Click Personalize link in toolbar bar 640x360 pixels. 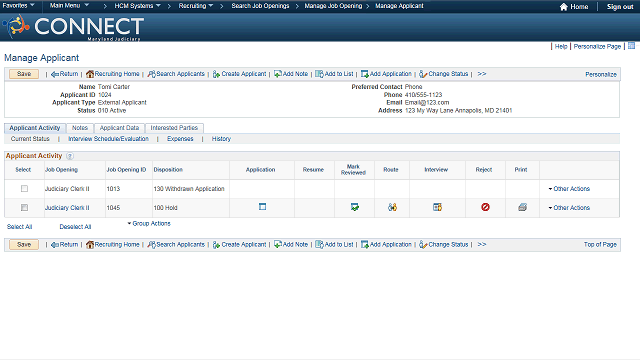(x=601, y=74)
